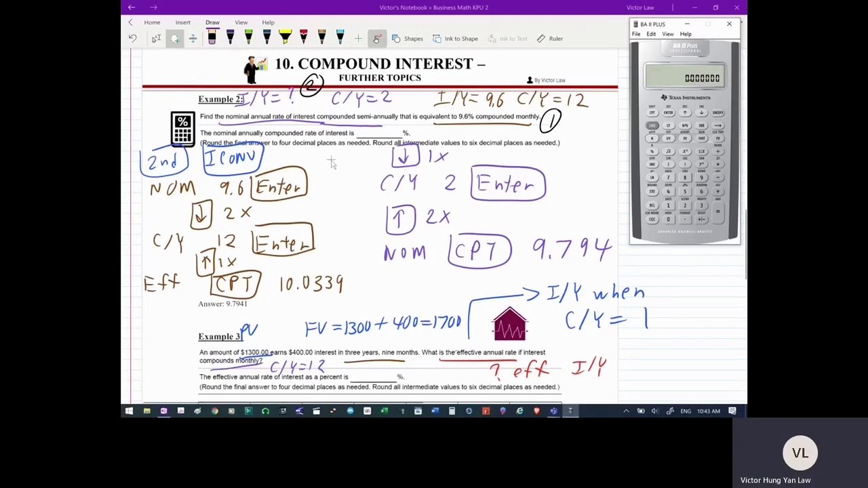Toggle the Ruler on the page

click(549, 39)
